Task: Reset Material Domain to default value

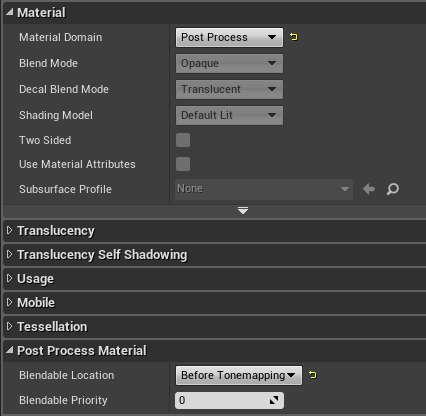Action: pos(294,37)
